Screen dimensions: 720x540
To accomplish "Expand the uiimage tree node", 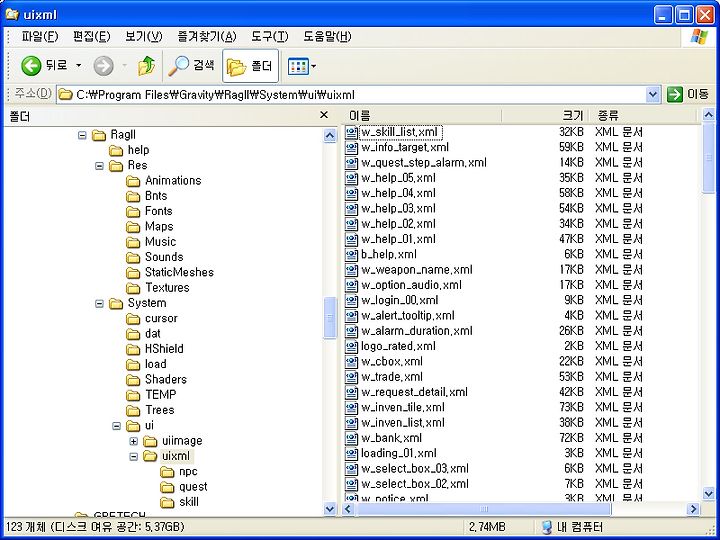I will pyautogui.click(x=134, y=441).
